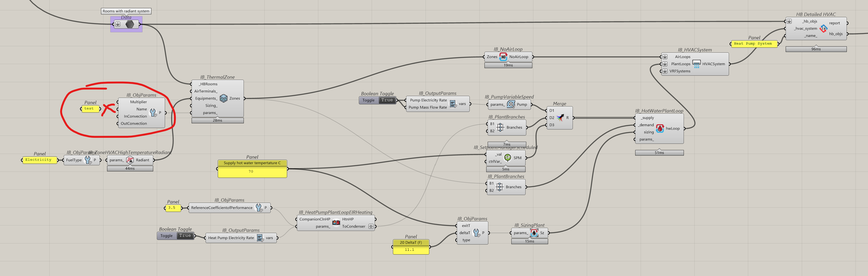Click the 7ms profiler bar under PlantBranches
This screenshot has height=276, width=868.
click(507, 144)
